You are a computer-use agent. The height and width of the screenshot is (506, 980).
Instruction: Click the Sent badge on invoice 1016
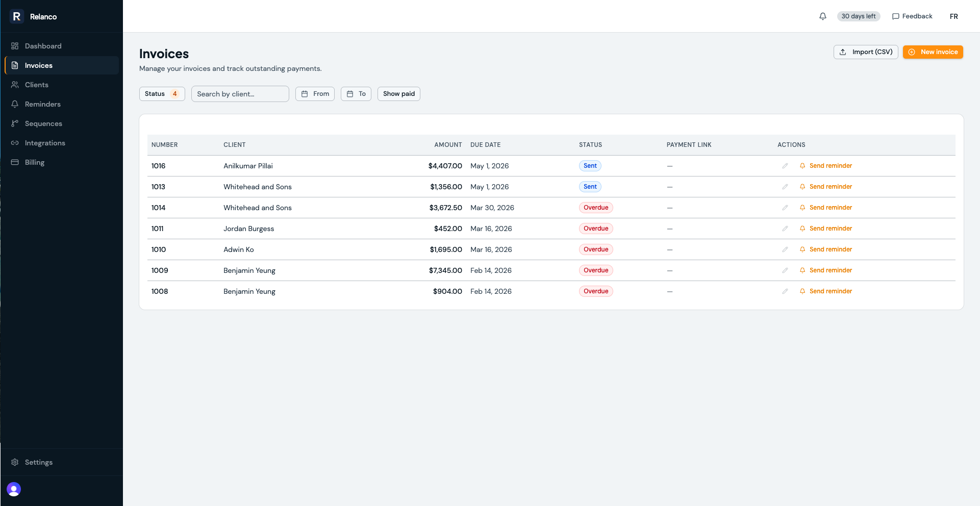(x=590, y=166)
